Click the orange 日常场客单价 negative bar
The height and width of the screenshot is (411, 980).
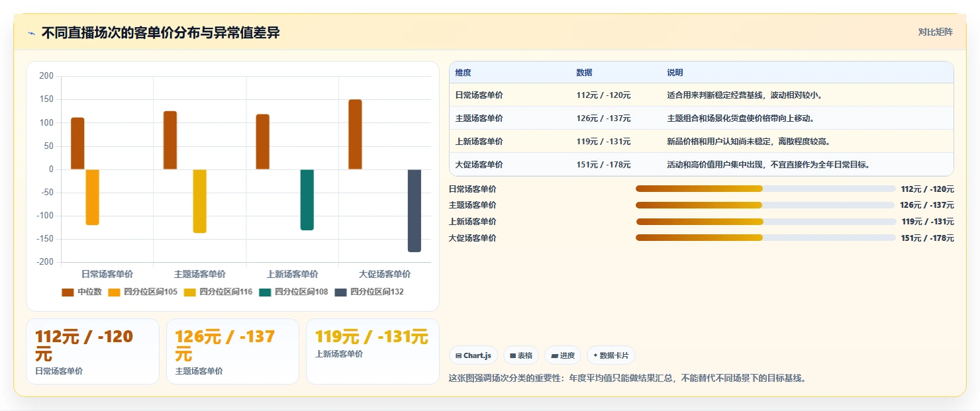tap(93, 197)
